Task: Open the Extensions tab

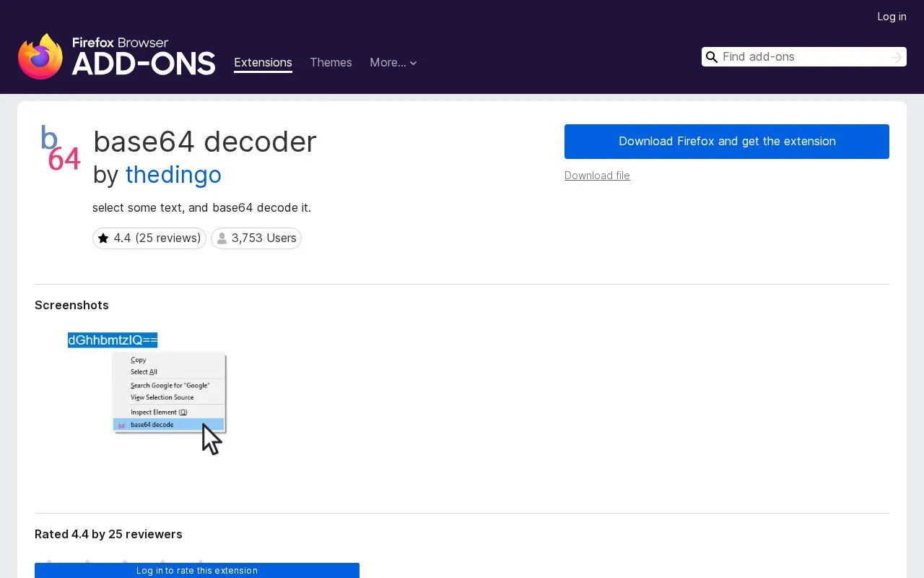Action: (x=263, y=63)
